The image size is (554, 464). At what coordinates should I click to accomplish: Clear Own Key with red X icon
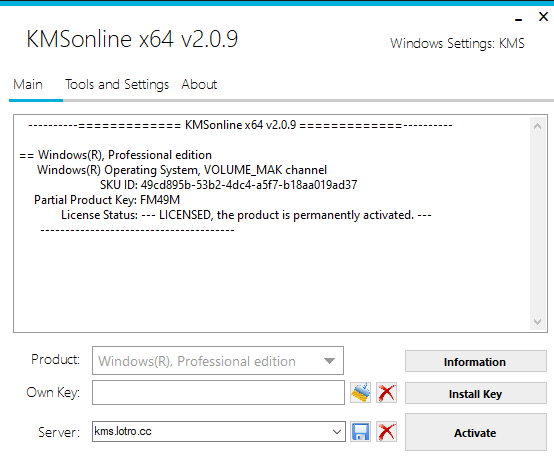(387, 393)
